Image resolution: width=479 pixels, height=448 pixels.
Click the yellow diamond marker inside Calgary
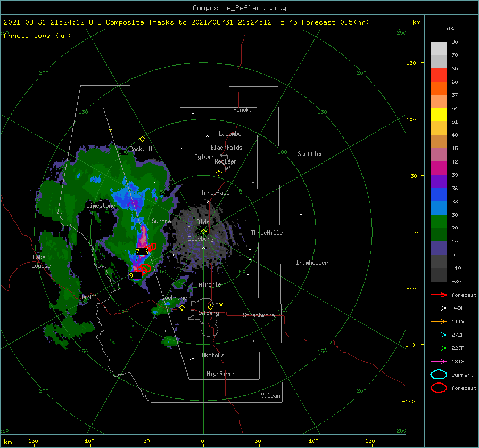(210, 307)
